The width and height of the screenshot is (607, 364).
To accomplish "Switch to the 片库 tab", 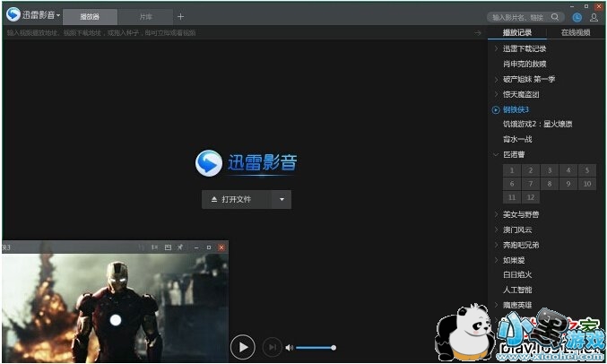I will [145, 17].
